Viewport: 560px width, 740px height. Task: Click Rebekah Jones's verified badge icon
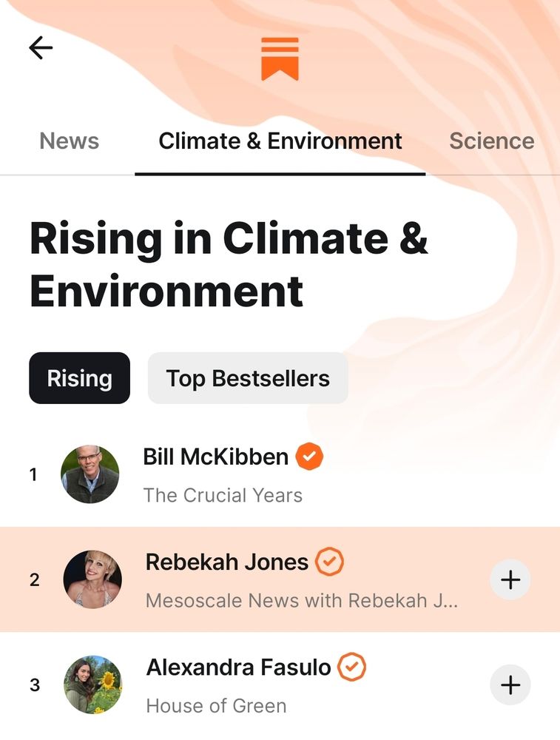[x=330, y=562]
